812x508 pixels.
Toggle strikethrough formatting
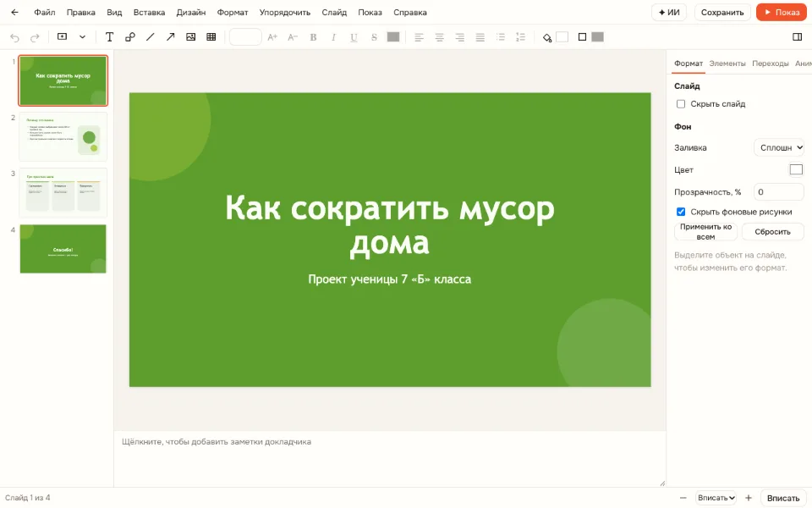[x=374, y=37]
